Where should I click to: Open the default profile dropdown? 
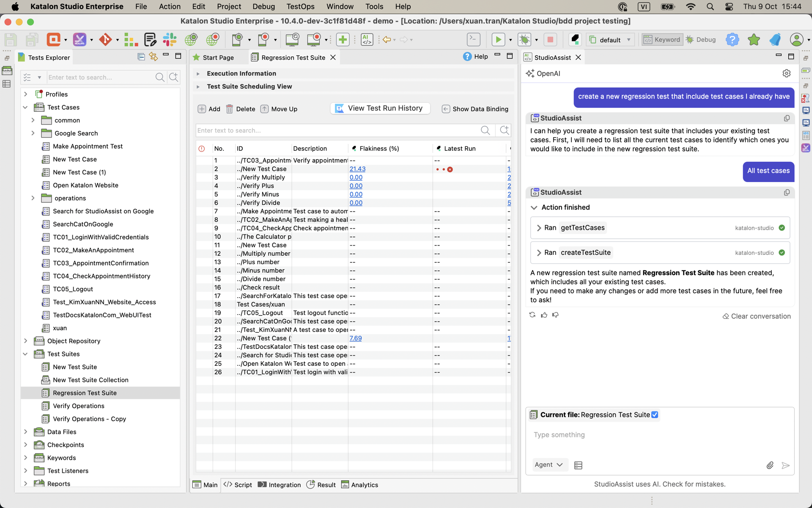[628, 39]
